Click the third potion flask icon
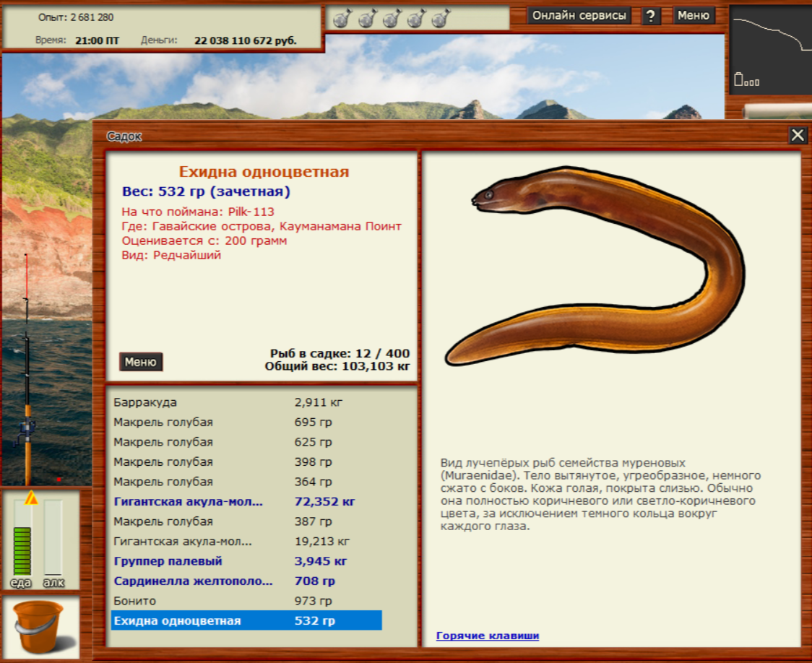The height and width of the screenshot is (663, 812). point(392,19)
